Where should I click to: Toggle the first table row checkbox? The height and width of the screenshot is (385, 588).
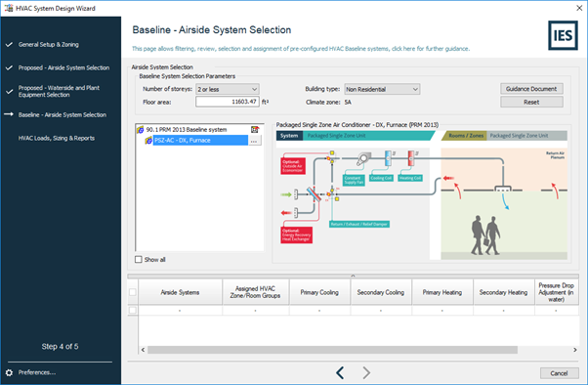pyautogui.click(x=133, y=310)
